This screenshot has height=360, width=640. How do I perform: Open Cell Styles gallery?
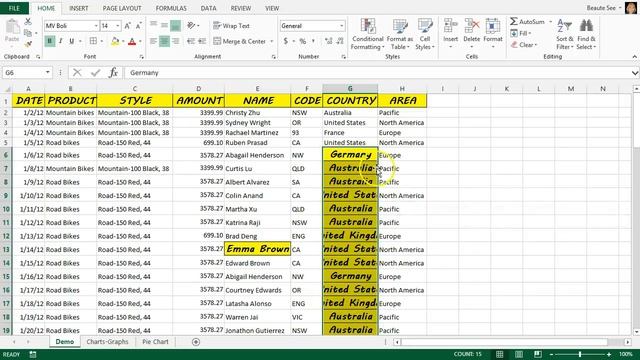(425, 34)
